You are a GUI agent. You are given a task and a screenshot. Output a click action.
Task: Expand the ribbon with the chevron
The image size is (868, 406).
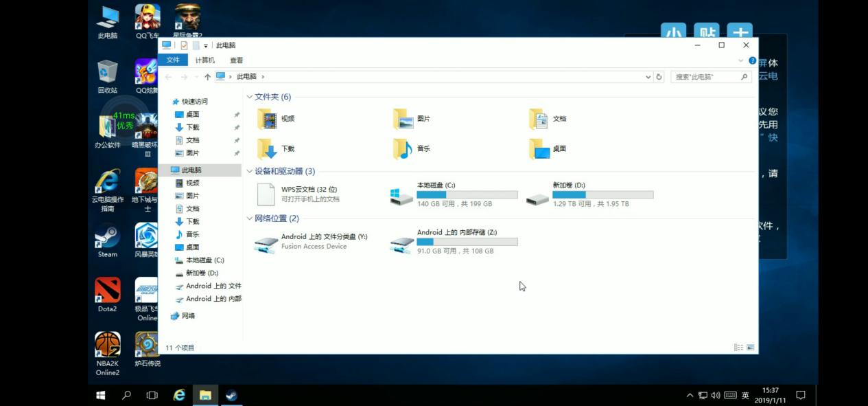click(740, 60)
